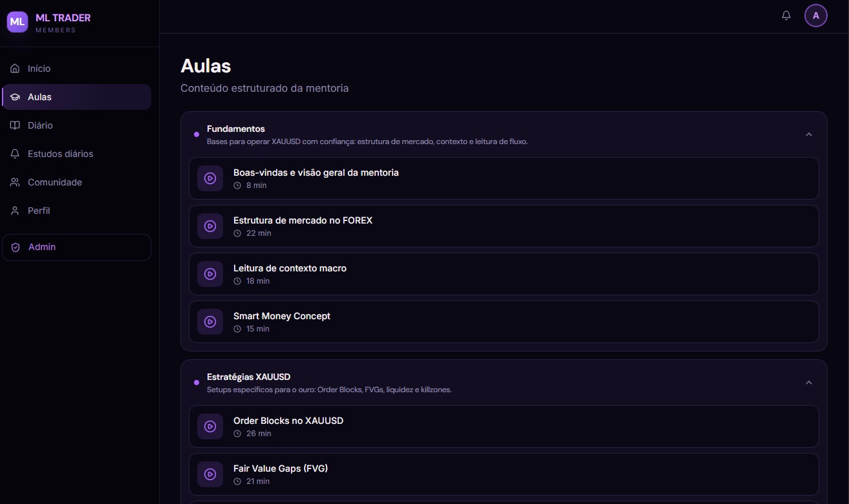Click the Fundamentos section header title

[x=236, y=129]
